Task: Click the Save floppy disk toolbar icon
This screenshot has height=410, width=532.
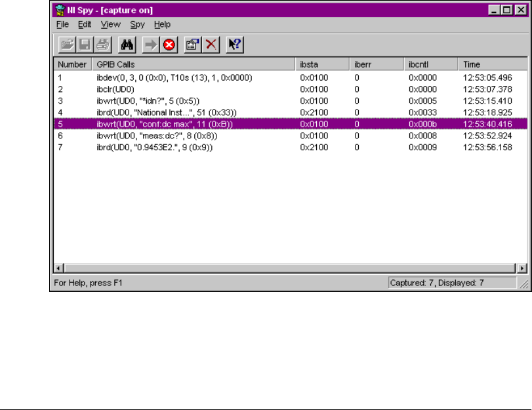Action: (85, 45)
